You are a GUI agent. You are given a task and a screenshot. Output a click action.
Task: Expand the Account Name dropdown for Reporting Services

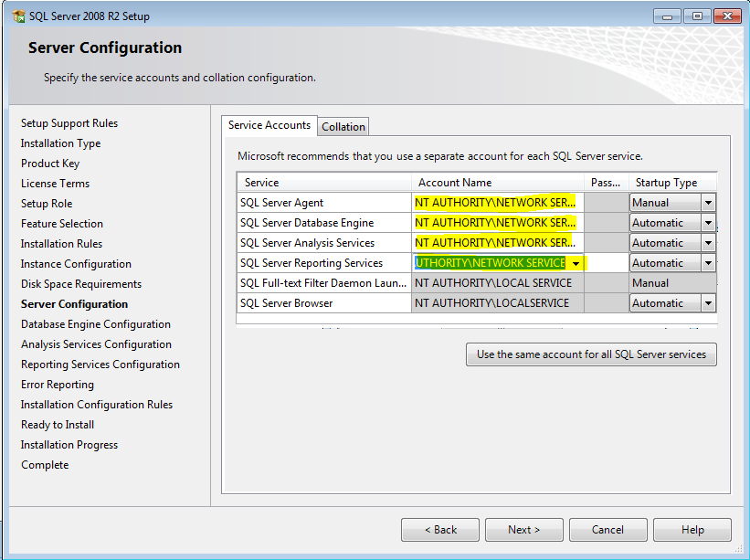click(576, 262)
